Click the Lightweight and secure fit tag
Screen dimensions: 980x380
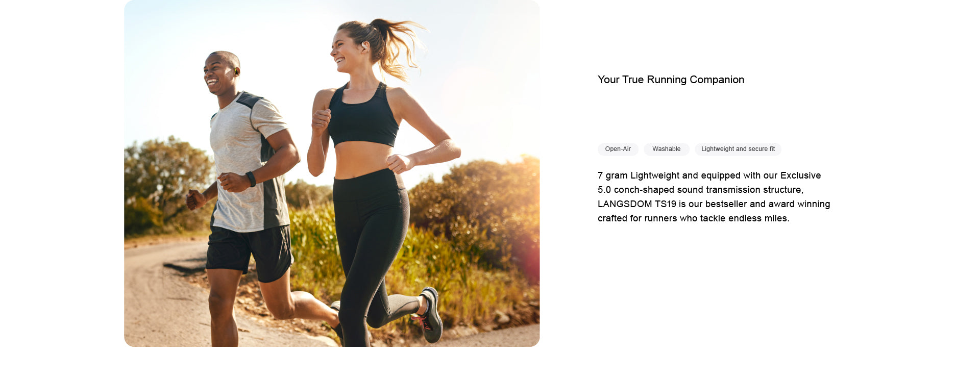pyautogui.click(x=738, y=149)
